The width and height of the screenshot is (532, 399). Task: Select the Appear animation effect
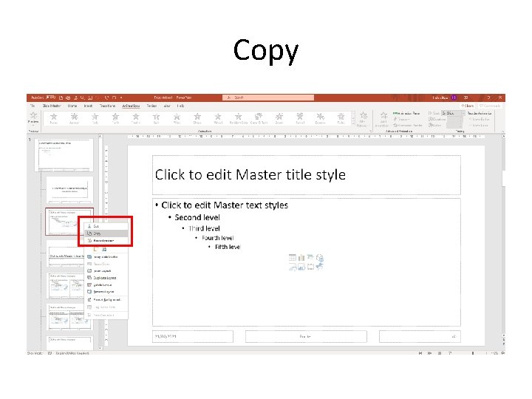click(x=74, y=118)
